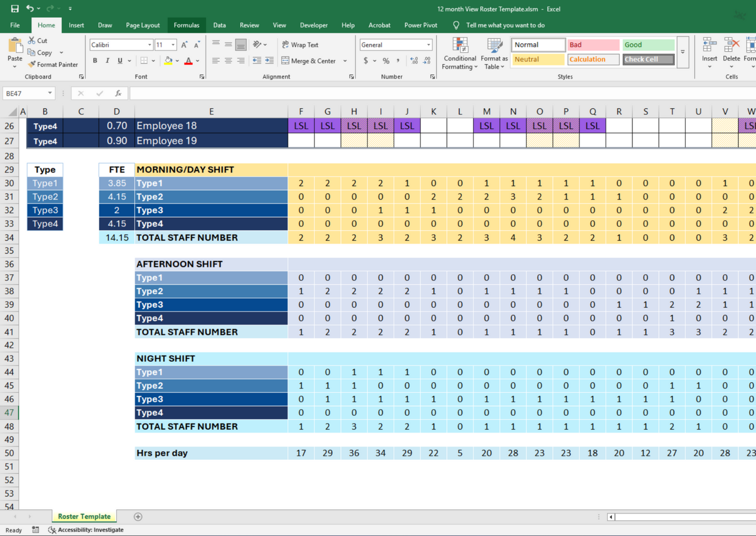Open the Calibri font name dropdown

pyautogui.click(x=150, y=45)
